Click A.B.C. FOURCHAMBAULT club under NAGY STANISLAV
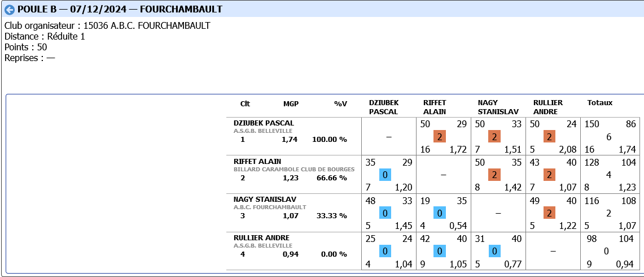 pyautogui.click(x=270, y=207)
